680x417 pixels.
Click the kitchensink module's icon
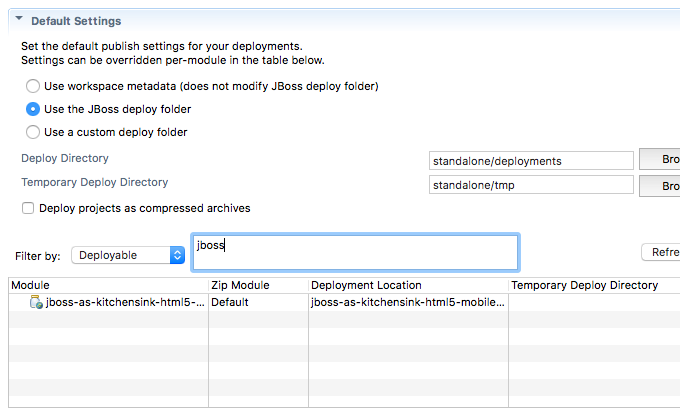[36, 302]
